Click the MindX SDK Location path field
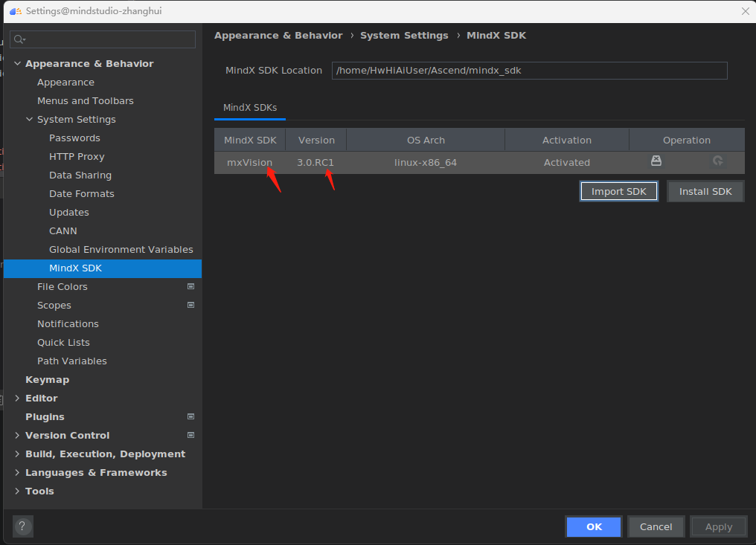This screenshot has width=756, height=545. pos(529,71)
